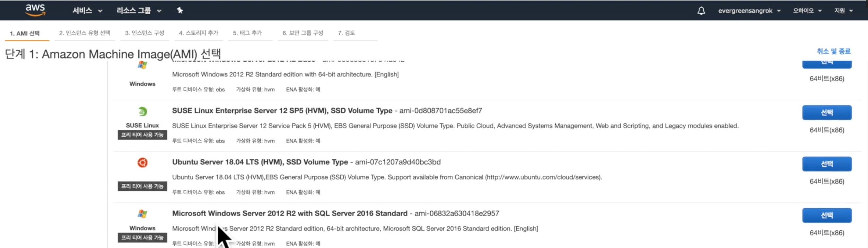Click Windows Server 2012 R2 SQL Server title
The image size is (868, 248).
290,213
